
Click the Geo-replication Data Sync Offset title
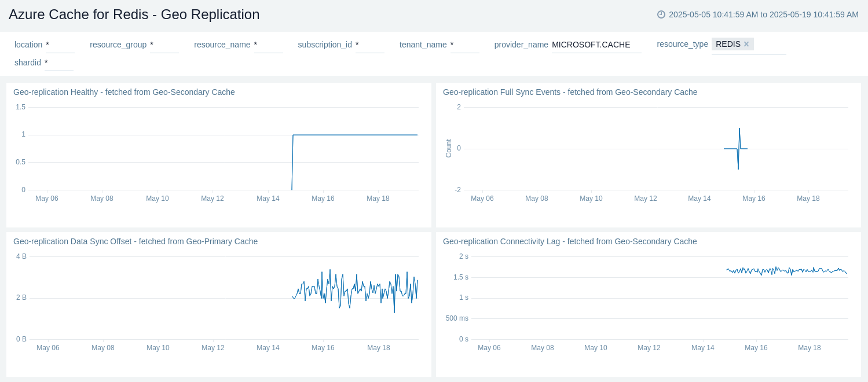click(x=135, y=241)
